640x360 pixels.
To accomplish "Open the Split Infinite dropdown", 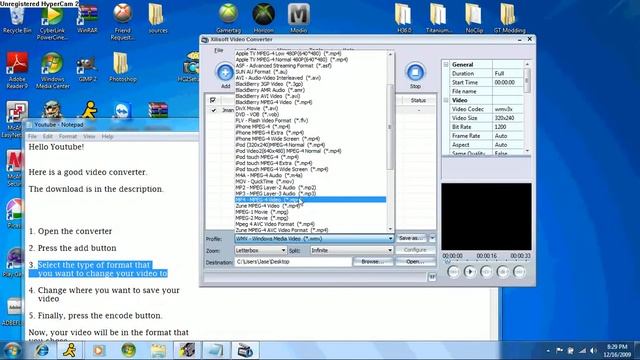I will point(351,250).
